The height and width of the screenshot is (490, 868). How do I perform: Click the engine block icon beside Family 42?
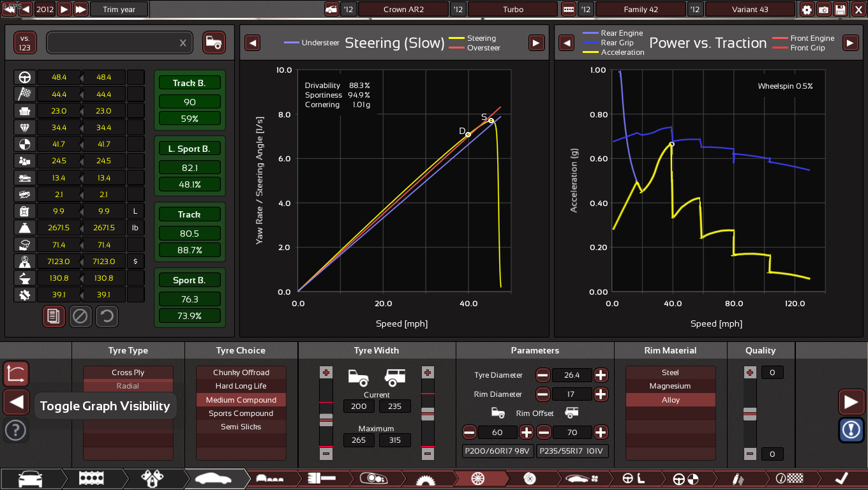click(569, 10)
